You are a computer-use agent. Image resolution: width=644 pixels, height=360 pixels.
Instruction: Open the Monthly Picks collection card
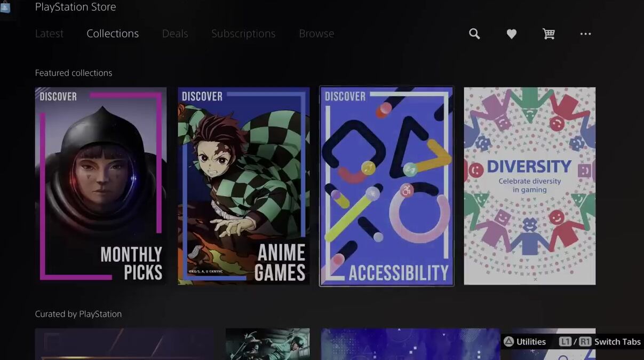(x=101, y=186)
